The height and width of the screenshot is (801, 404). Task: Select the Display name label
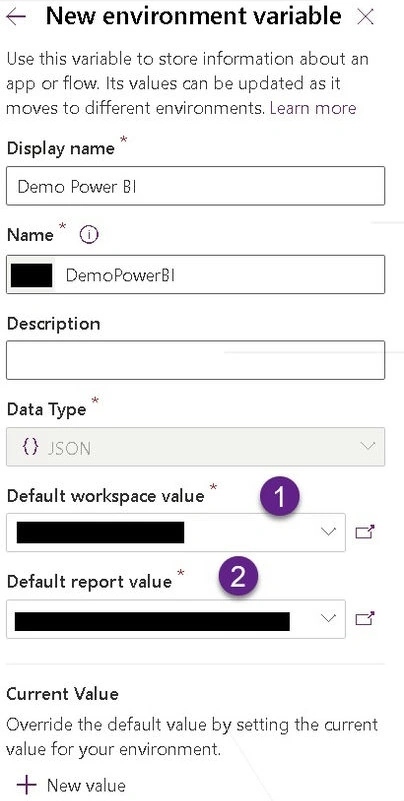[60, 149]
